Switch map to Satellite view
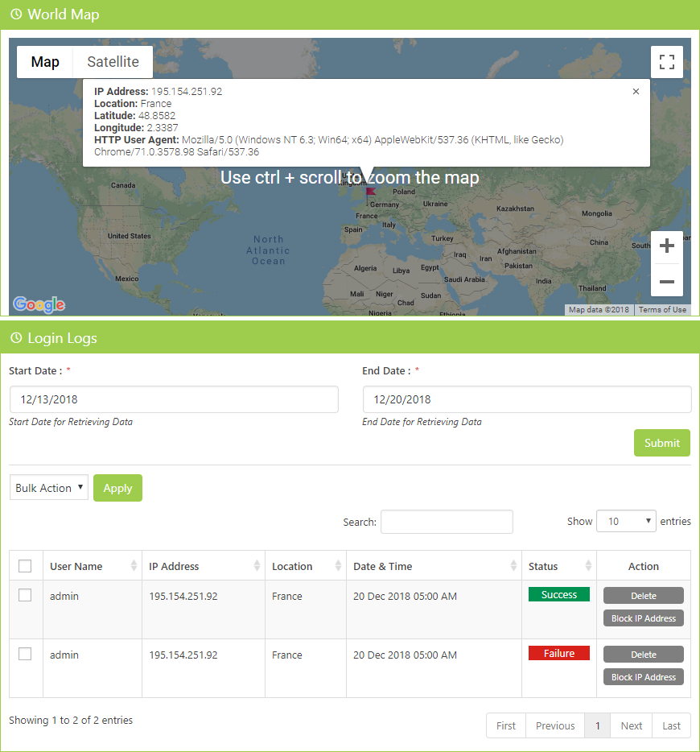Screen dimensions: 700x752 pyautogui.click(x=113, y=62)
